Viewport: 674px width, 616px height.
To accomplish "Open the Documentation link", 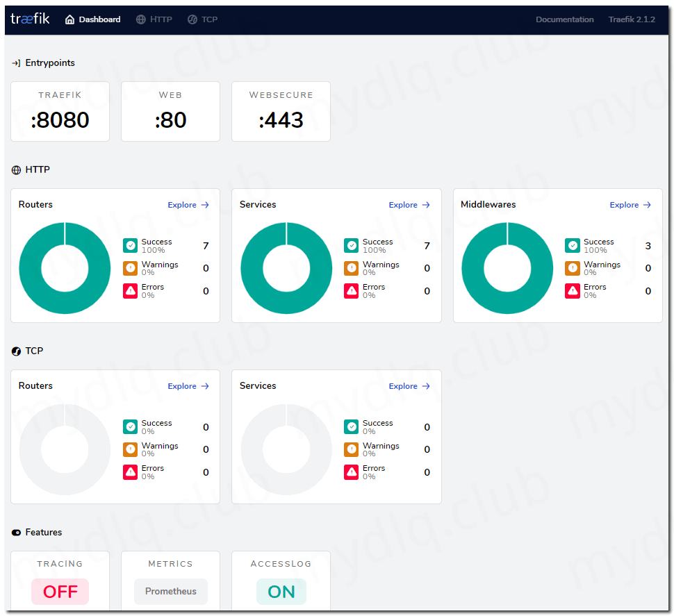I will (564, 19).
